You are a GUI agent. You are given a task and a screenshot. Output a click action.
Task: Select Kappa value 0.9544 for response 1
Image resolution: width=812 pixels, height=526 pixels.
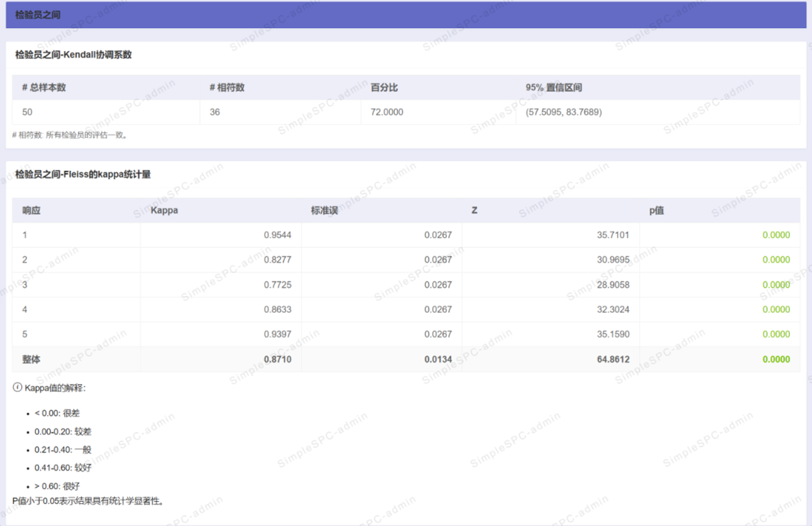point(277,235)
